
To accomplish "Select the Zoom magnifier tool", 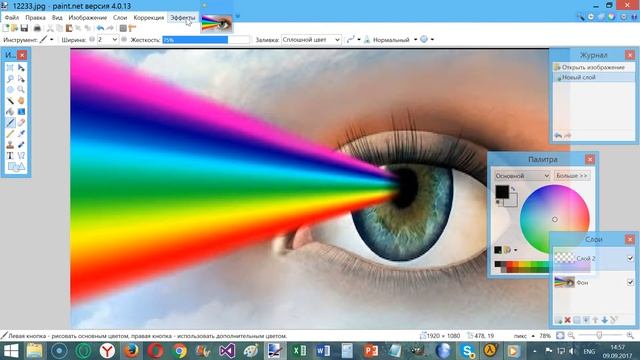I will pyautogui.click(x=21, y=90).
